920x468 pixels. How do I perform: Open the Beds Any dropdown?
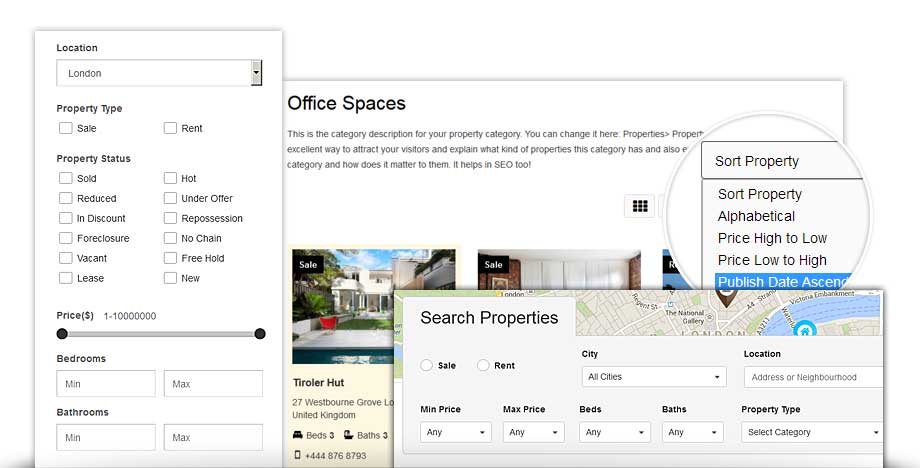[615, 432]
